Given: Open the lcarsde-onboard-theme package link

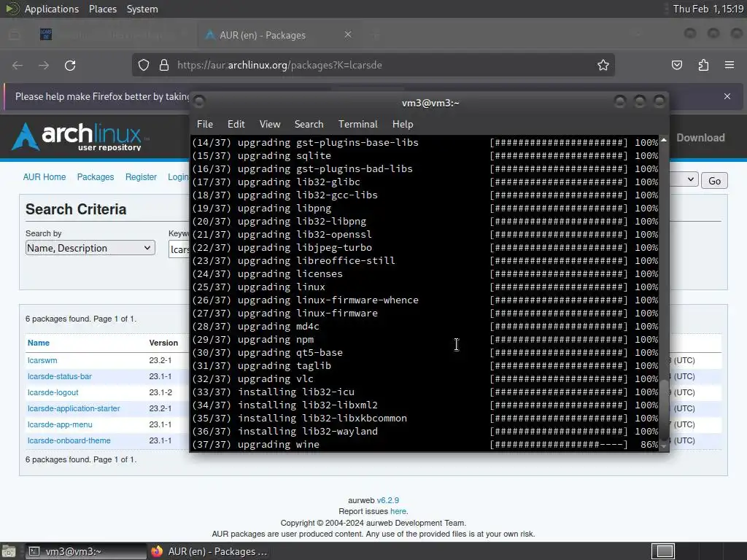Looking at the screenshot, I should tap(69, 440).
